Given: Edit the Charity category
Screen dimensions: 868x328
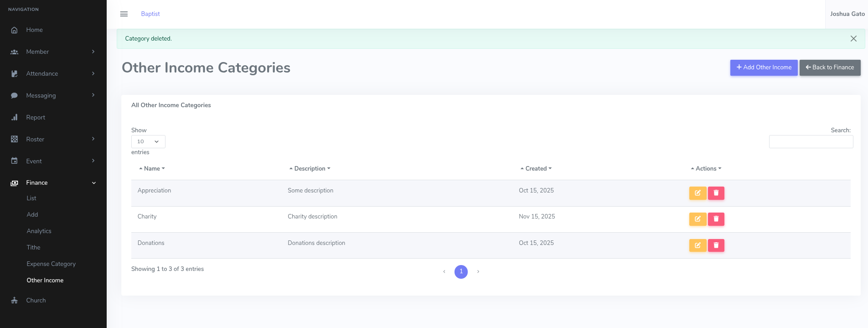Looking at the screenshot, I should 697,219.
